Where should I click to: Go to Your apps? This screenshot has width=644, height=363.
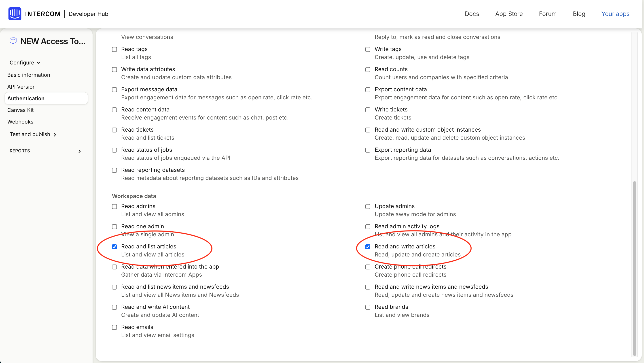click(x=616, y=14)
